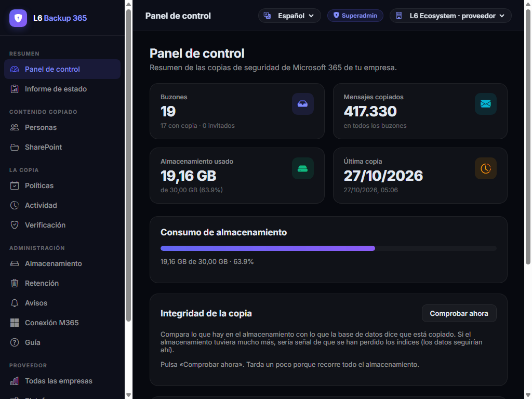Viewport: 532px width, 399px height.
Task: Open the Retención settings
Action: click(62, 283)
